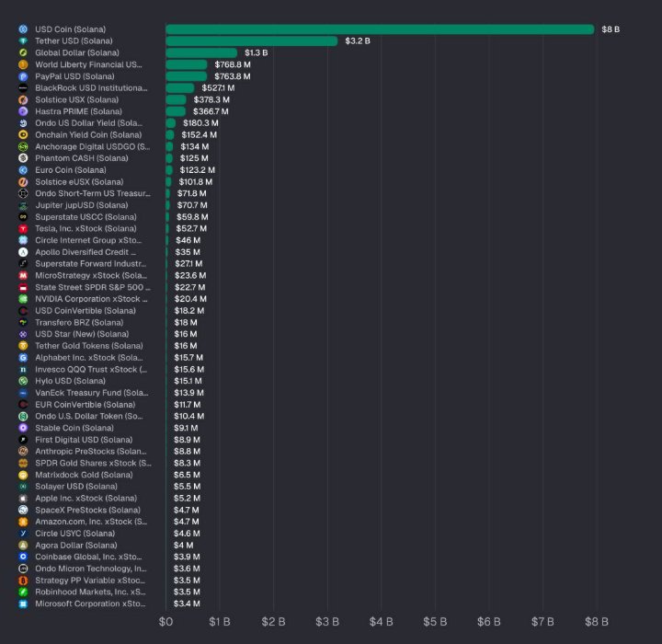Screen dimensions: 662x644
Task: Click the BlackRock $527.1 M bar
Action: click(180, 88)
